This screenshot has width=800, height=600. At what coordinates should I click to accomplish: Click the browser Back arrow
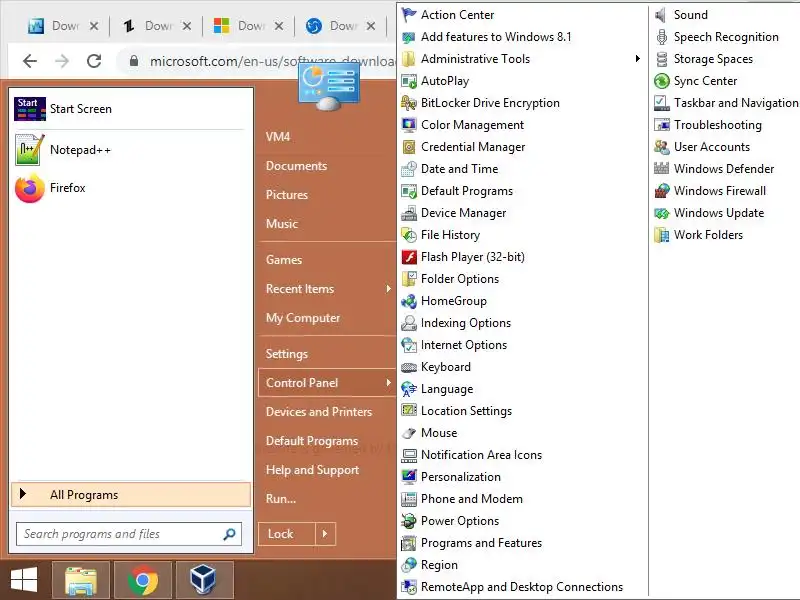point(30,61)
